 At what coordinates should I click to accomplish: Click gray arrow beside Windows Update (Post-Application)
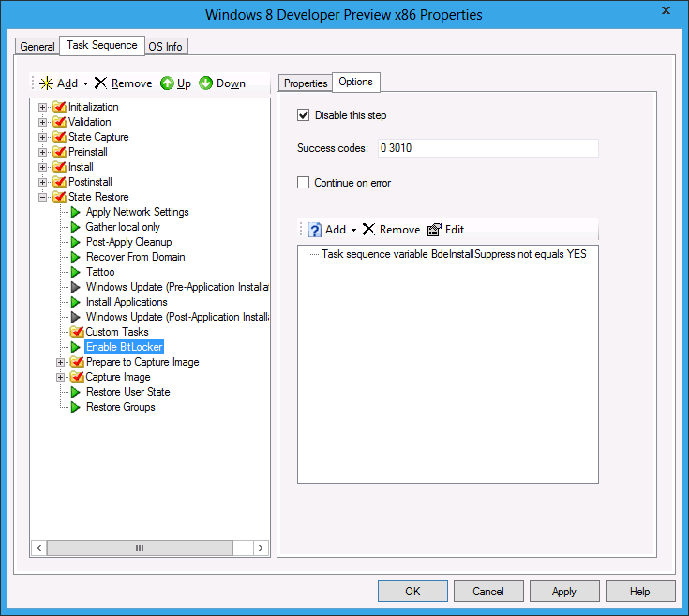76,317
